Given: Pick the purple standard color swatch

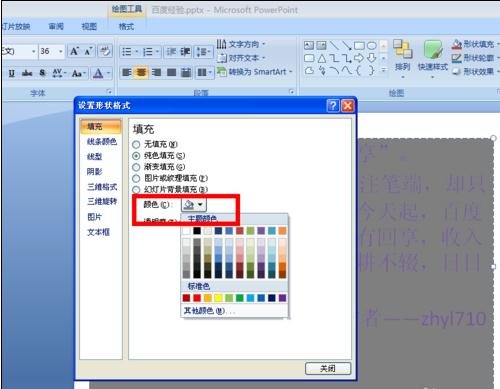Looking at the screenshot, I should pyautogui.click(x=282, y=298).
